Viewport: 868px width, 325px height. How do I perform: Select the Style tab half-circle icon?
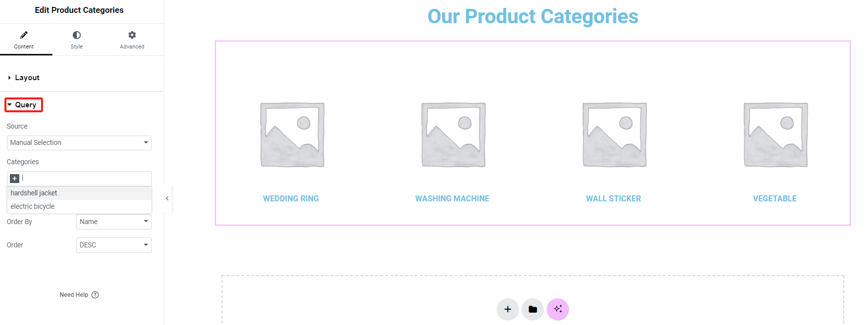point(77,35)
